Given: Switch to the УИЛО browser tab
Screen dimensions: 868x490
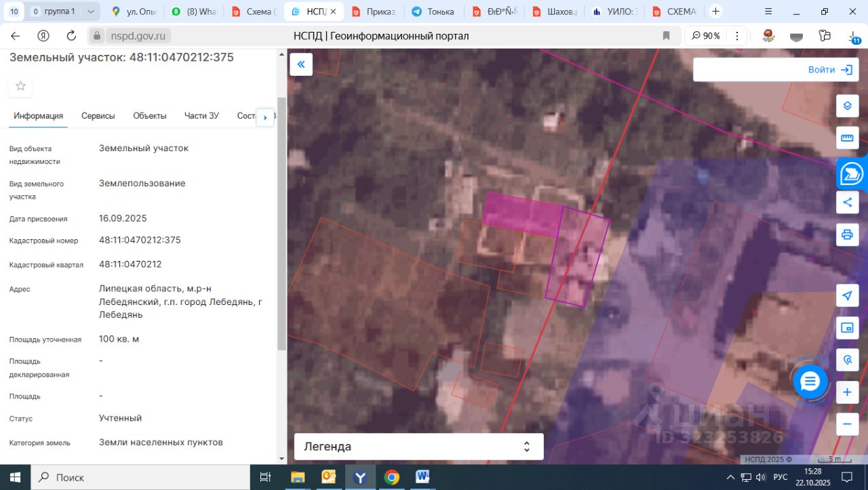Looking at the screenshot, I should [x=614, y=12].
